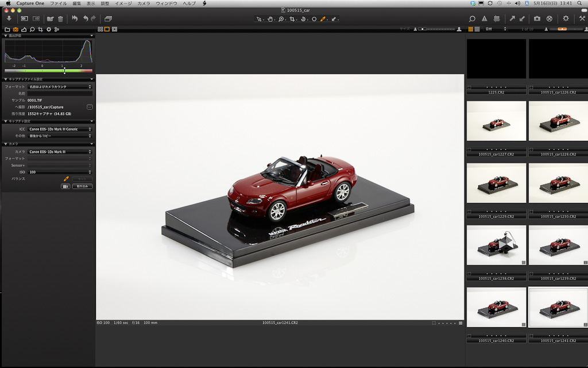Click the 取り込み capture button
The height and width of the screenshot is (368, 588).
pyautogui.click(x=82, y=186)
